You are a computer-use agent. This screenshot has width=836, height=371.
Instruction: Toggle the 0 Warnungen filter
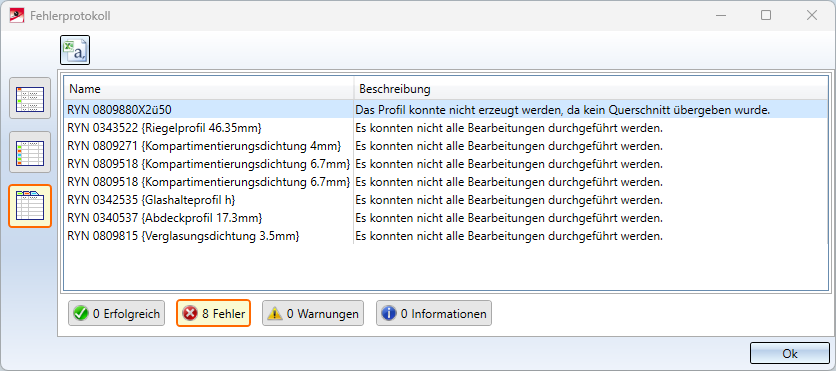pos(313,313)
